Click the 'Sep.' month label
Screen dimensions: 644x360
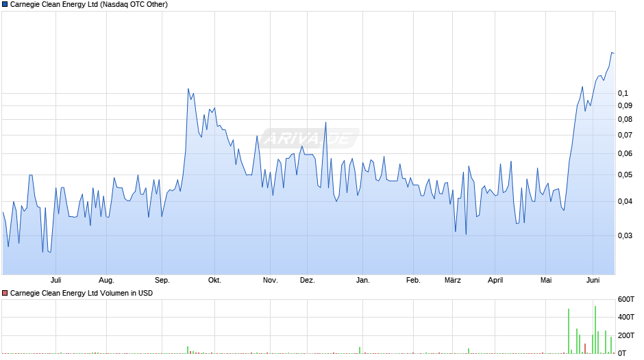(x=162, y=280)
